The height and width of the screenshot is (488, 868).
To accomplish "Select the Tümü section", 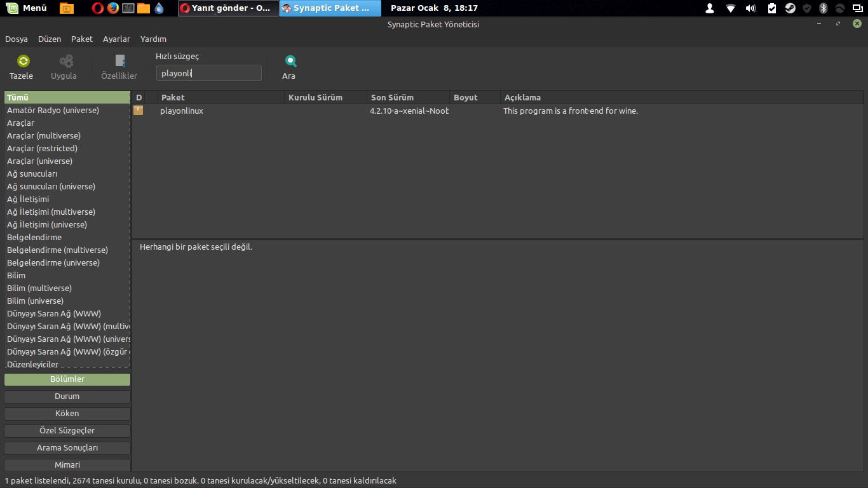I will (x=67, y=98).
